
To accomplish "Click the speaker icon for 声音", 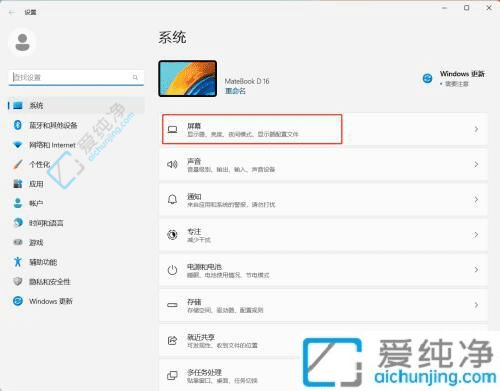I will (172, 164).
